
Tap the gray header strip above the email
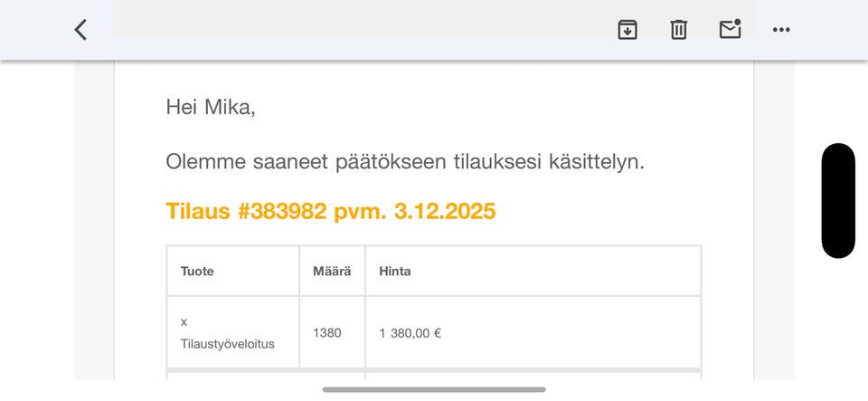coord(362,18)
